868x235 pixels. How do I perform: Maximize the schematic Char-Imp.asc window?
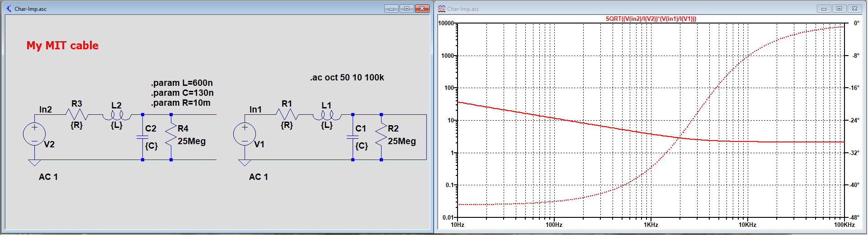pyautogui.click(x=407, y=9)
